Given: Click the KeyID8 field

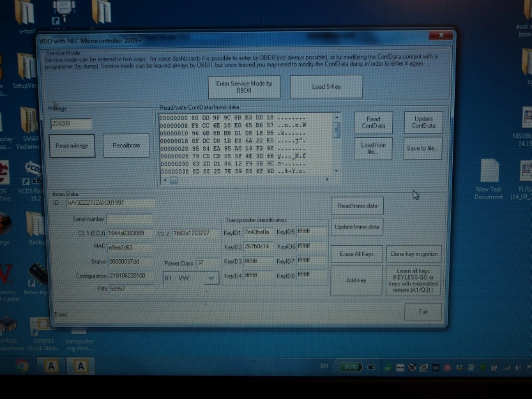Looking at the screenshot, I should (312, 275).
